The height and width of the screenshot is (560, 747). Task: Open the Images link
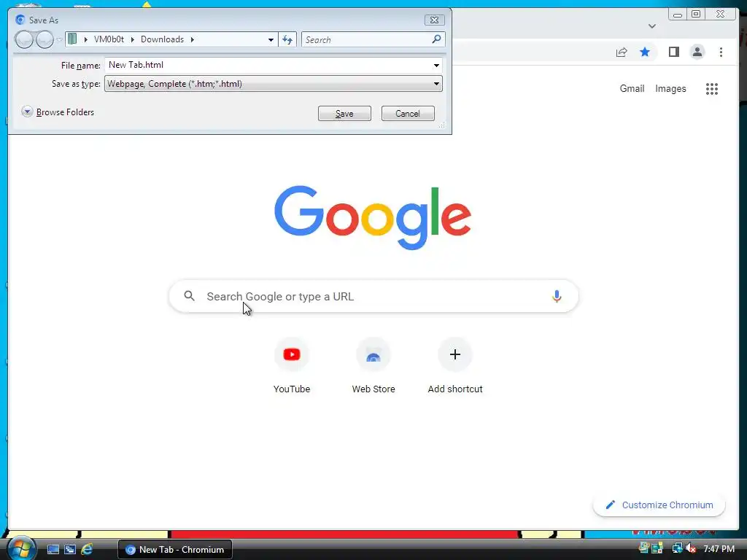(x=670, y=88)
